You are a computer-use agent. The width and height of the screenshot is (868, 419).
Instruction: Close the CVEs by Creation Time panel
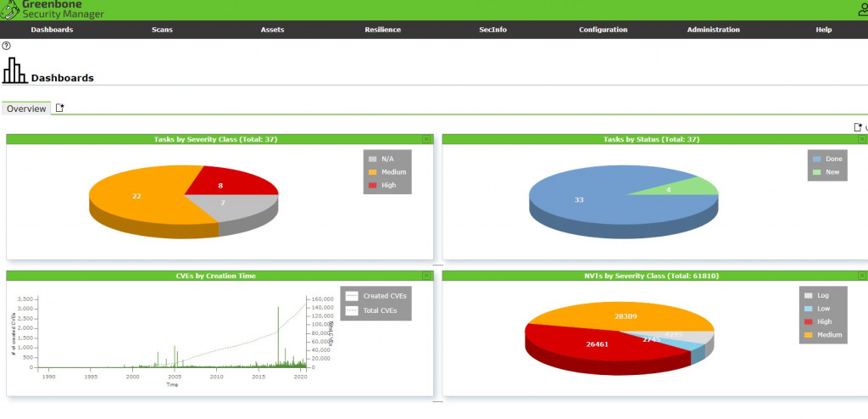coord(426,276)
